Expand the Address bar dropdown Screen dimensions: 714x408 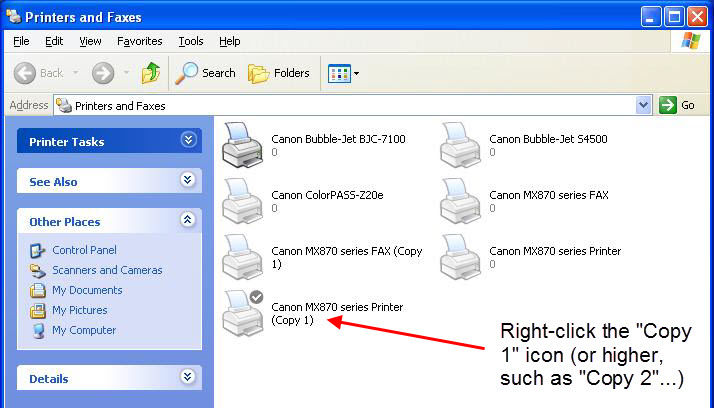point(643,106)
